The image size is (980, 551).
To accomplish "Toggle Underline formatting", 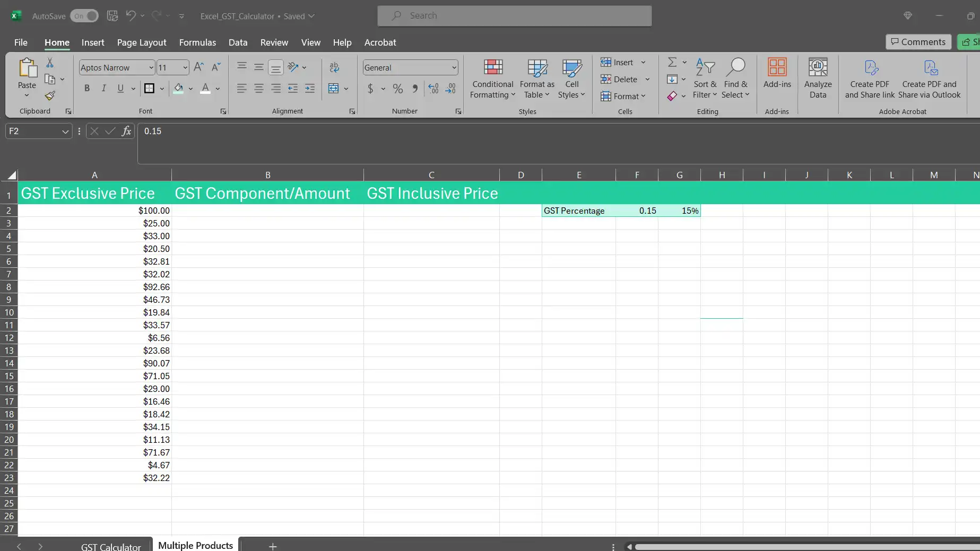I will click(120, 88).
